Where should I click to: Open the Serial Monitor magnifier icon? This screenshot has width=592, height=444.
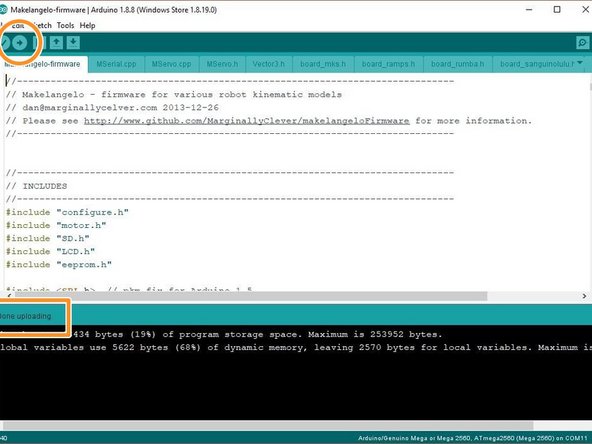click(583, 43)
